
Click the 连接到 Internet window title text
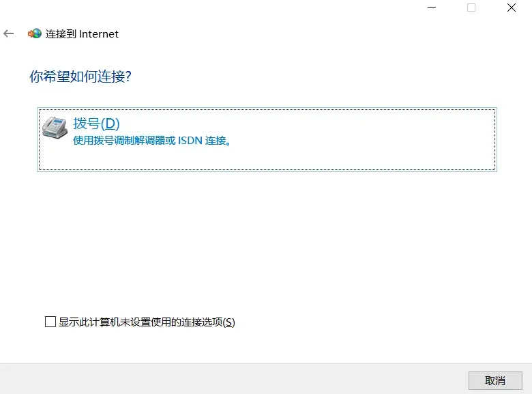point(82,34)
